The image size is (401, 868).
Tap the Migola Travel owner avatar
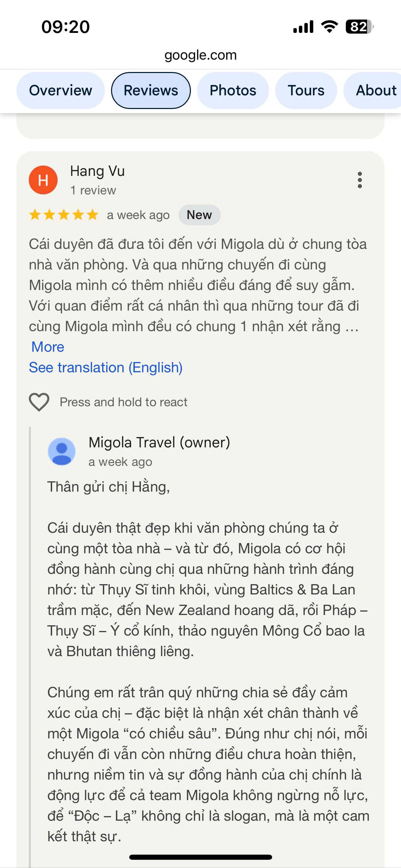click(62, 451)
